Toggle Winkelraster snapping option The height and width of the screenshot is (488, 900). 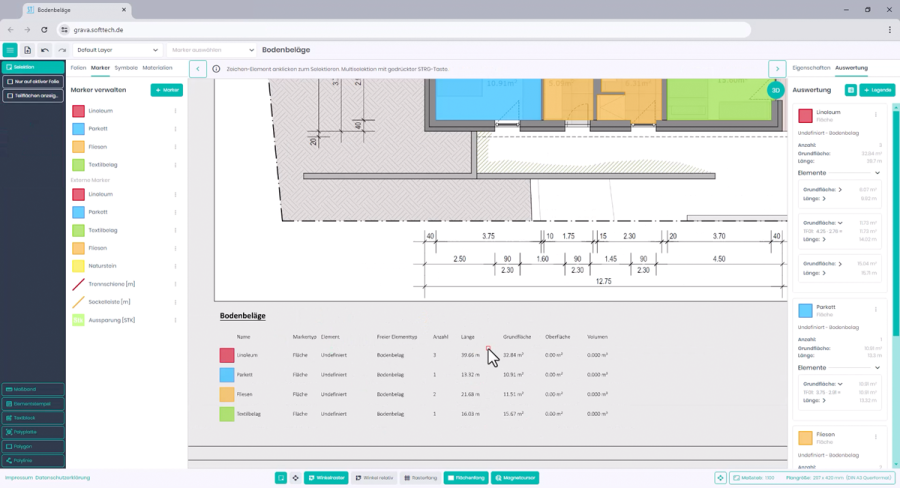325,478
